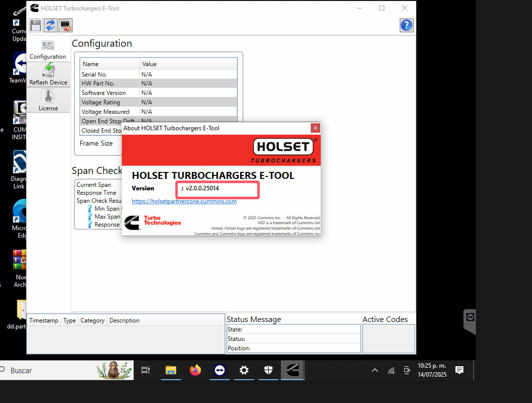
Task: Expand hidden icons in the system tray
Action: click(374, 370)
